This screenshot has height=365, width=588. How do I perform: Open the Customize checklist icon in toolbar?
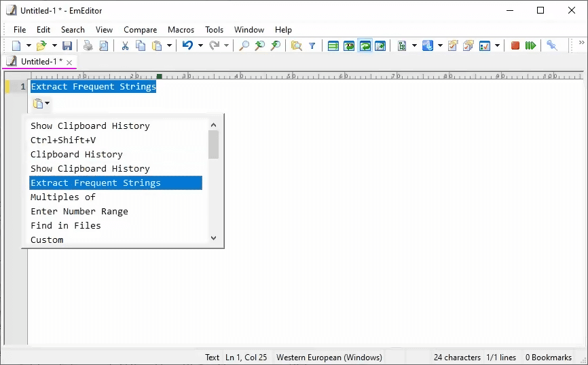click(x=485, y=45)
